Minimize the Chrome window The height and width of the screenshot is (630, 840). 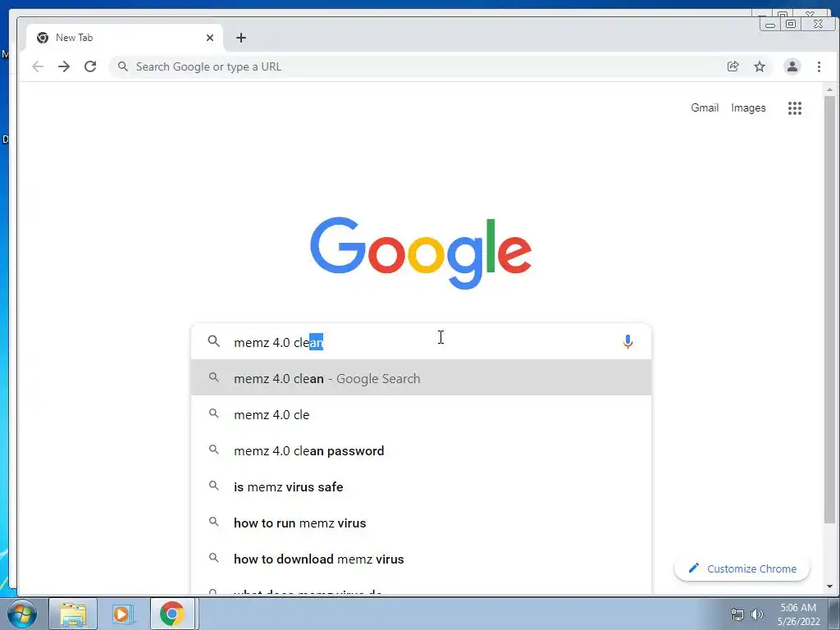coord(770,24)
